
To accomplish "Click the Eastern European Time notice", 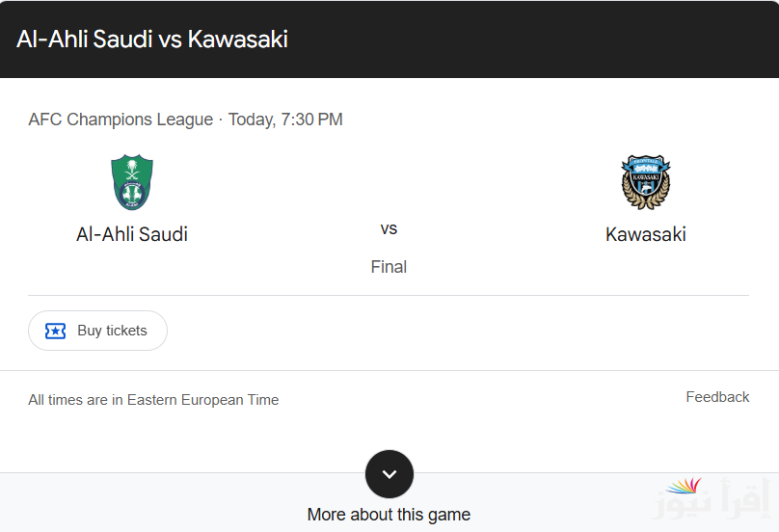I will pyautogui.click(x=153, y=400).
